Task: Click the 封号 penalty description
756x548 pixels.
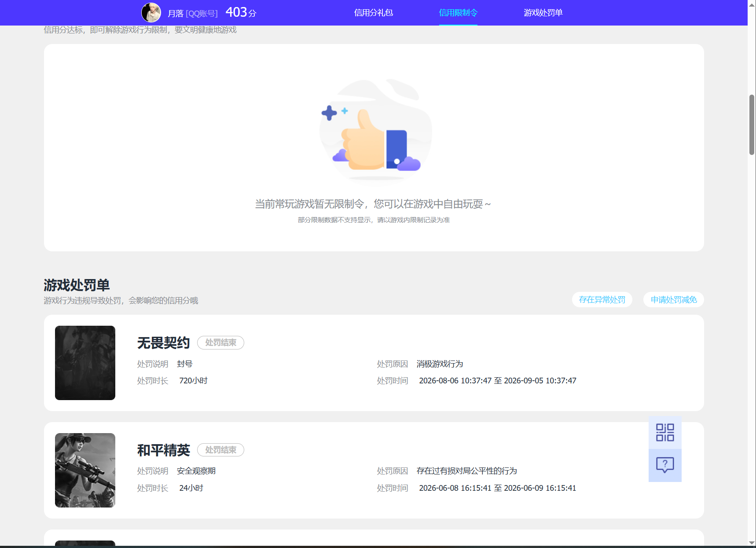Action: tap(184, 364)
